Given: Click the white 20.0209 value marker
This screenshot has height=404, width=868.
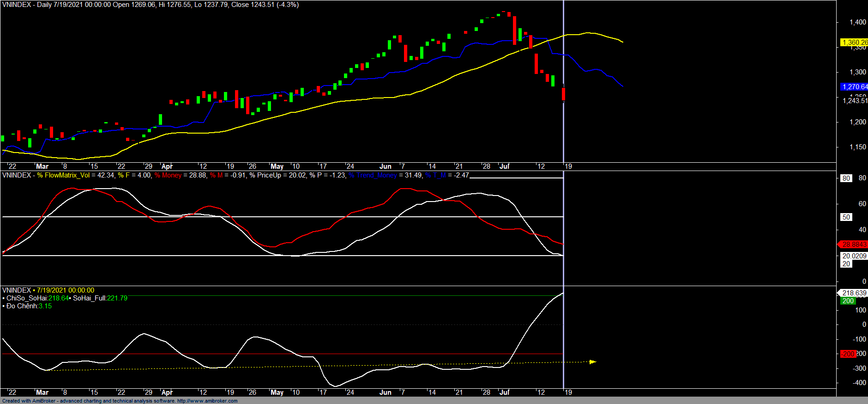Looking at the screenshot, I should (x=854, y=256).
